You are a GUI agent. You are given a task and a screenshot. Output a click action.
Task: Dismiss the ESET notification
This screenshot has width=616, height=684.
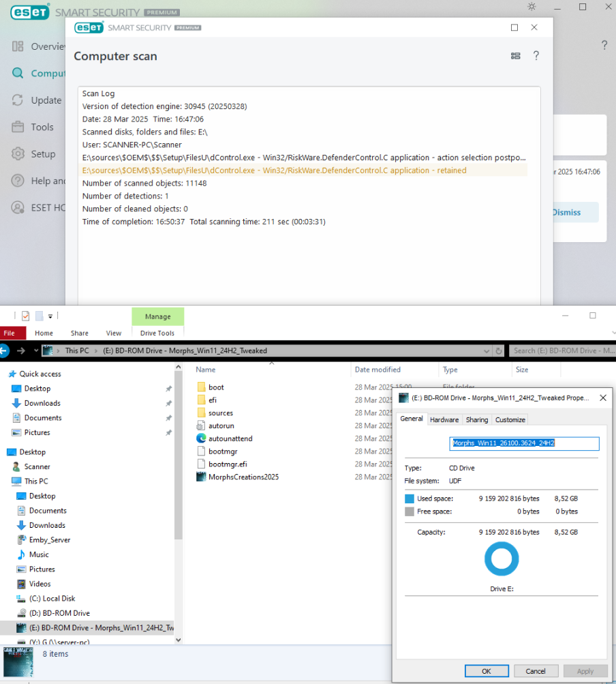(x=567, y=213)
